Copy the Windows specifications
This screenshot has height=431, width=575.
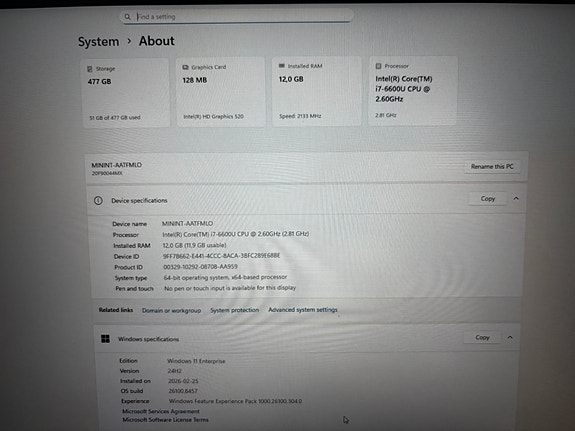[x=482, y=337]
